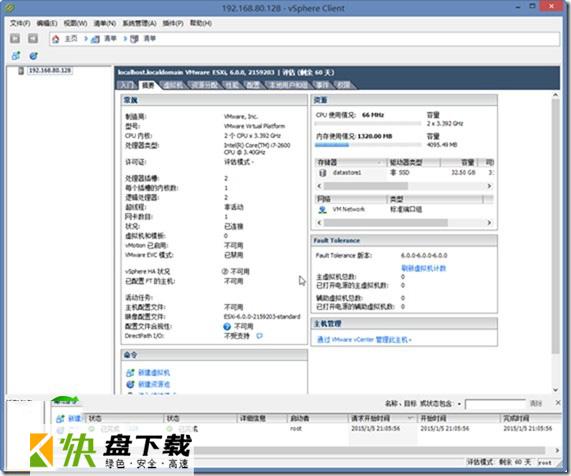Viewport: 571px width, 476px height.
Task: Click storage list left scroll arrow
Action: pos(319,186)
